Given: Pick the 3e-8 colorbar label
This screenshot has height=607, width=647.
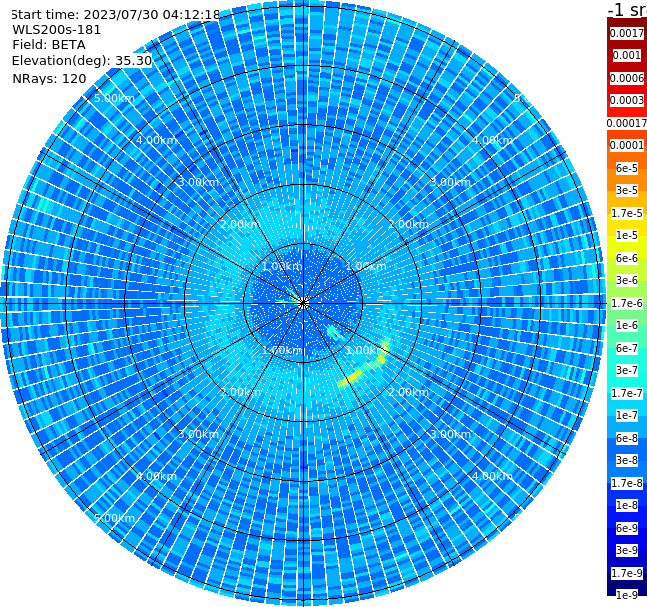Looking at the screenshot, I should [627, 460].
